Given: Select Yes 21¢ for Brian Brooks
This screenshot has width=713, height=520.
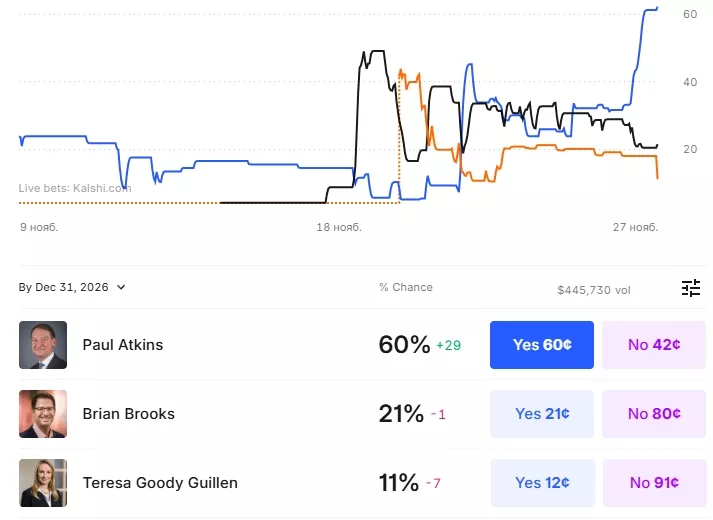Looking at the screenshot, I should coord(541,414).
